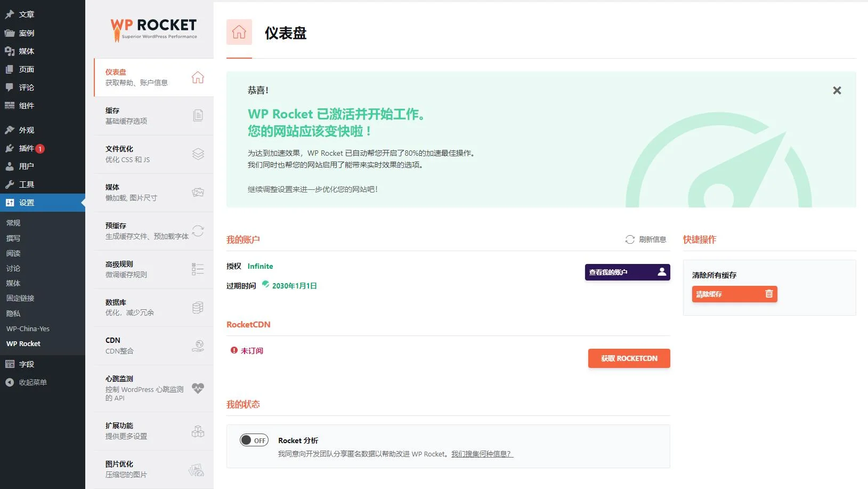This screenshot has height=489, width=868.
Task: Switch to the 文件优化 tab
Action: [153, 154]
